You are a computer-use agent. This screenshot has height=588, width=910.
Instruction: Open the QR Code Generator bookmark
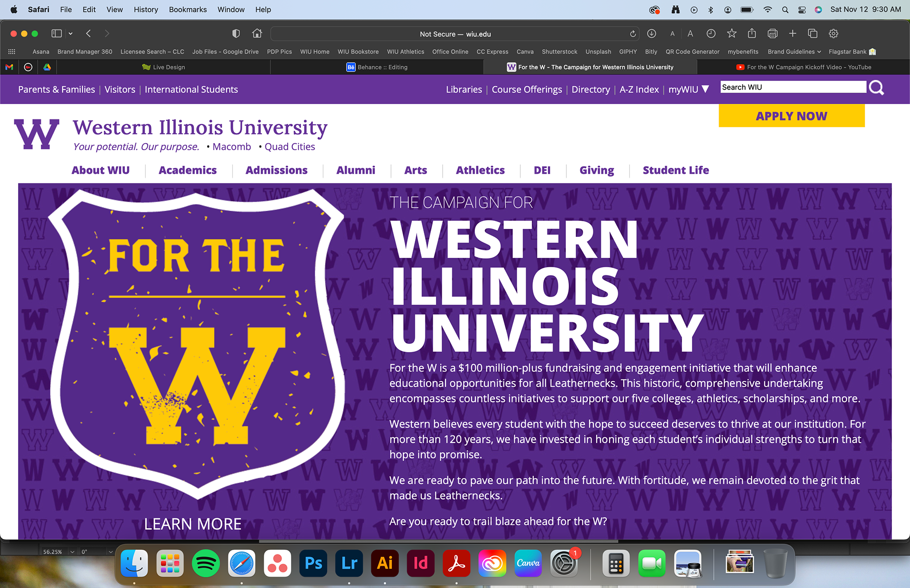coord(692,52)
